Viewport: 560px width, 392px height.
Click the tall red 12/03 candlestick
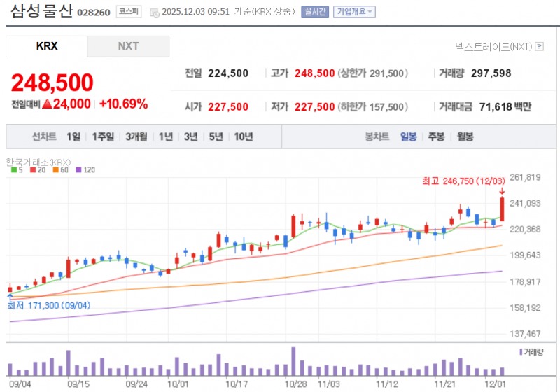(x=502, y=209)
